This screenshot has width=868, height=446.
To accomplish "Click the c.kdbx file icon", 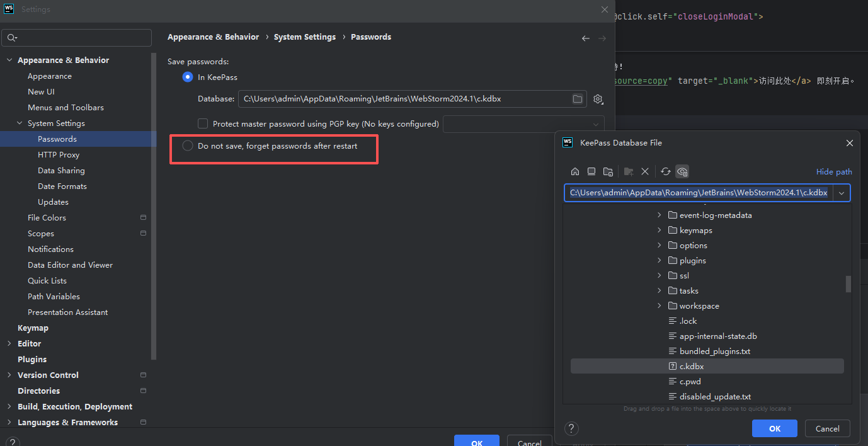I will [x=672, y=366].
